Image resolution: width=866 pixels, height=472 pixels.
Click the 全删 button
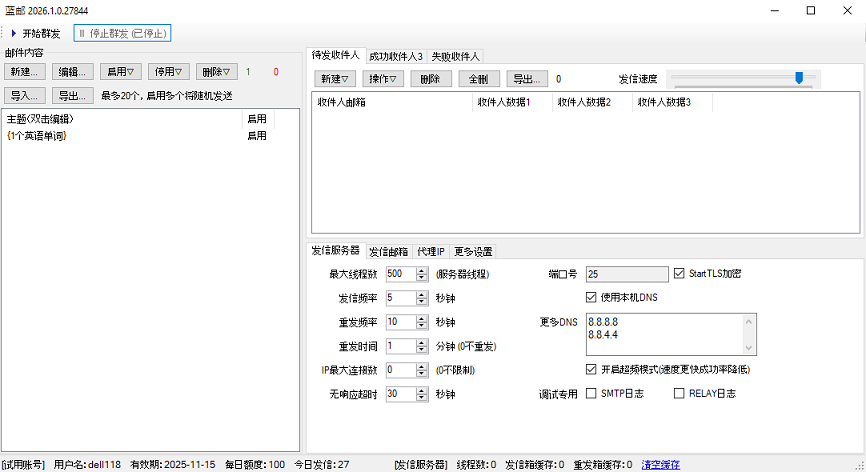(x=479, y=79)
